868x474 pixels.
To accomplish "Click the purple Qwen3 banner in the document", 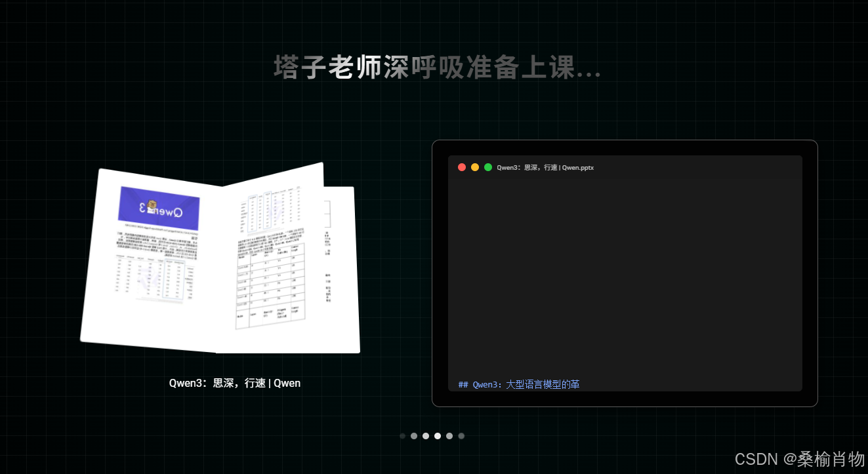I will coord(160,208).
